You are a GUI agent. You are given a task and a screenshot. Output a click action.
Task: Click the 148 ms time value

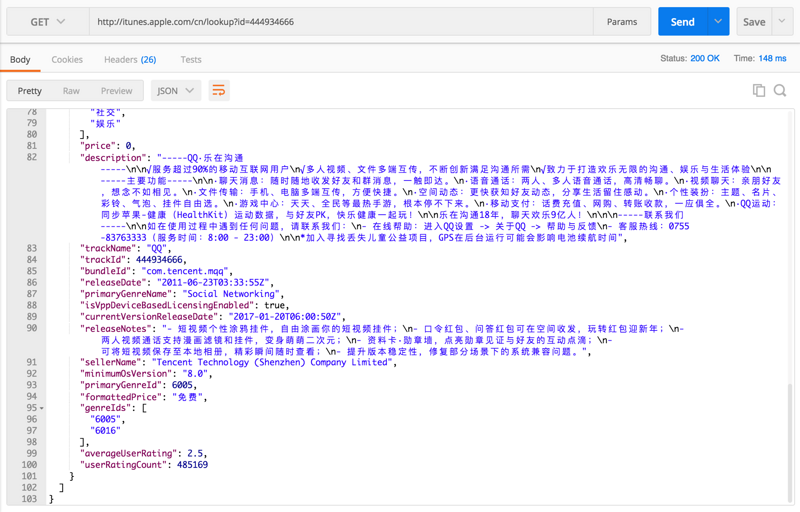click(x=772, y=59)
